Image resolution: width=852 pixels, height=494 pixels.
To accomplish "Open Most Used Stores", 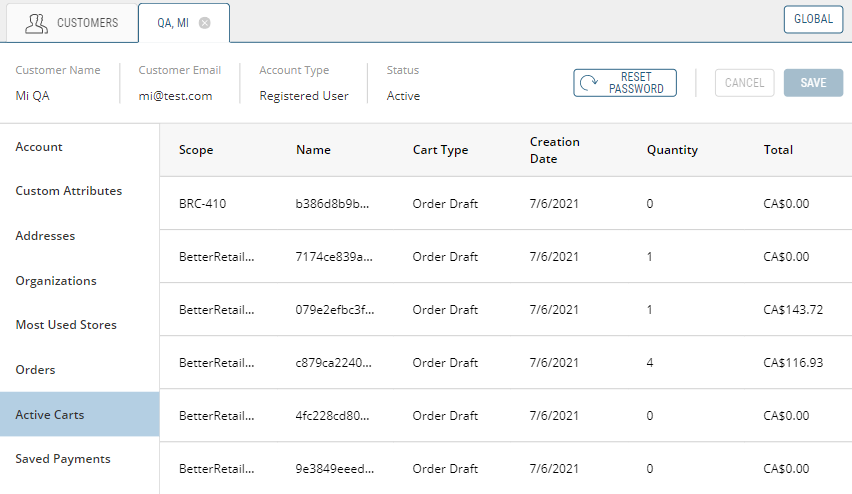I will point(66,325).
